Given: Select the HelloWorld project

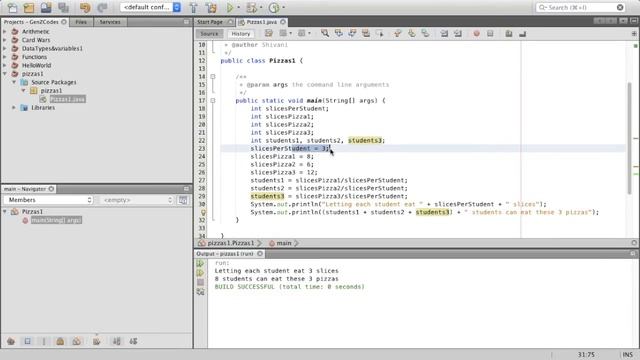Looking at the screenshot, I should 36,65.
